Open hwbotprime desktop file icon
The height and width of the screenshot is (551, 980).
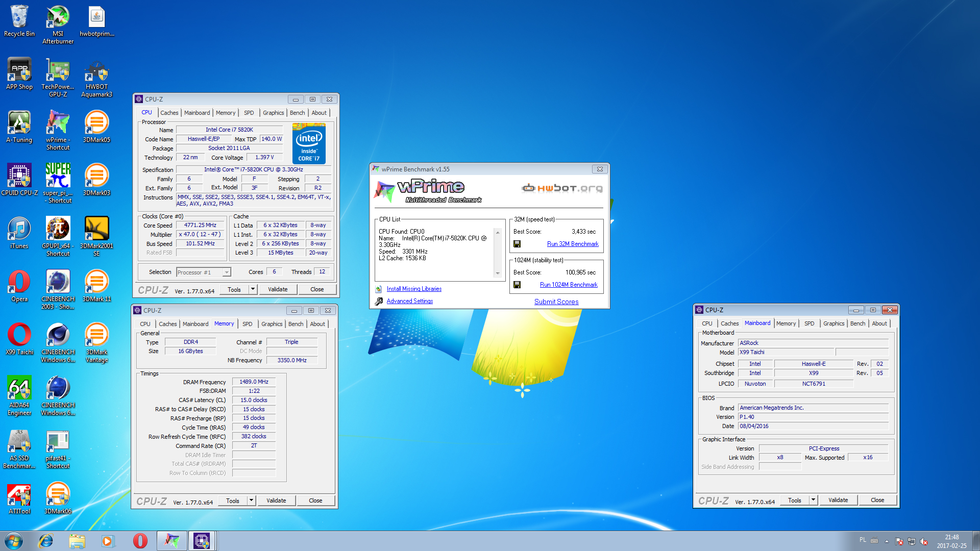(96, 21)
